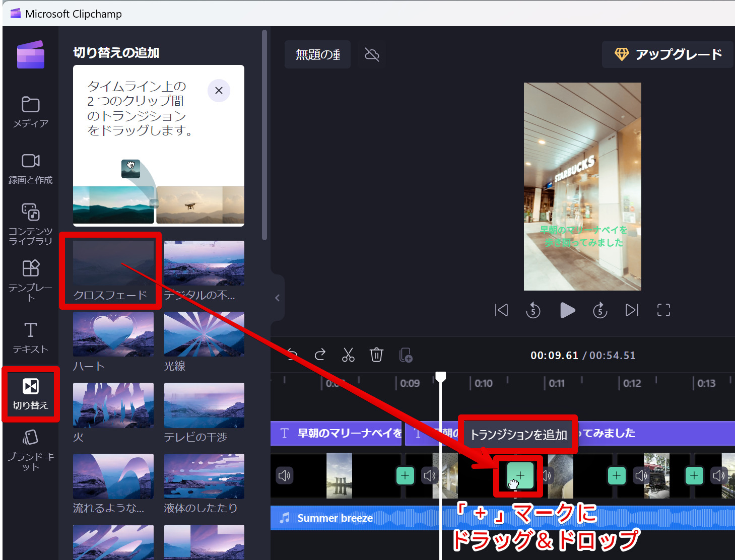Screen dimensions: 735x560
Task: Open the メディア (Media) panel
Action: pos(31,111)
